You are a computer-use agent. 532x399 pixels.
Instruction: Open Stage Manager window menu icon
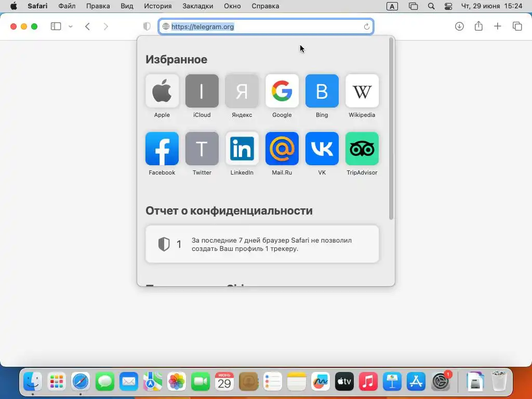413,6
